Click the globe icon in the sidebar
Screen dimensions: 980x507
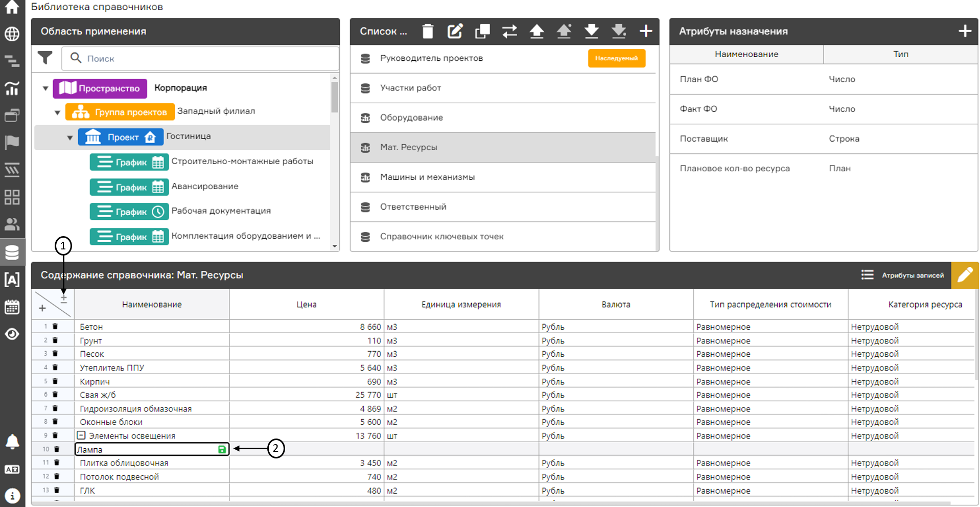(12, 34)
